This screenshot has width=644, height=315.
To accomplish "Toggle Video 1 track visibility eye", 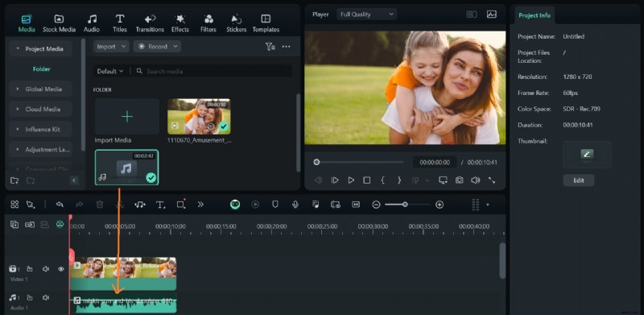I will coord(61,269).
